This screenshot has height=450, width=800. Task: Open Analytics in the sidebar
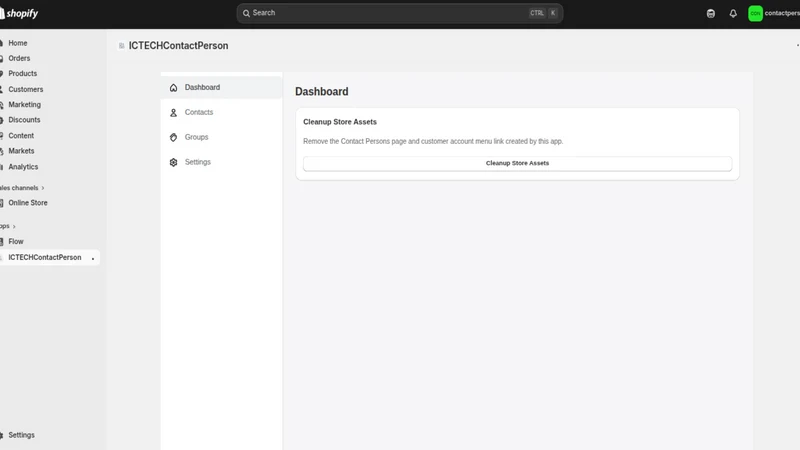coord(23,167)
